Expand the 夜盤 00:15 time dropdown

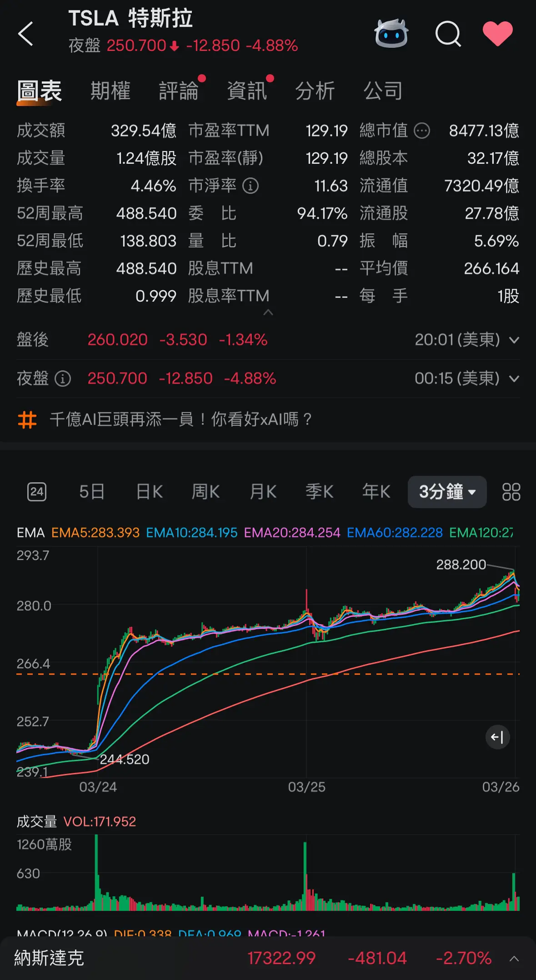tap(514, 379)
